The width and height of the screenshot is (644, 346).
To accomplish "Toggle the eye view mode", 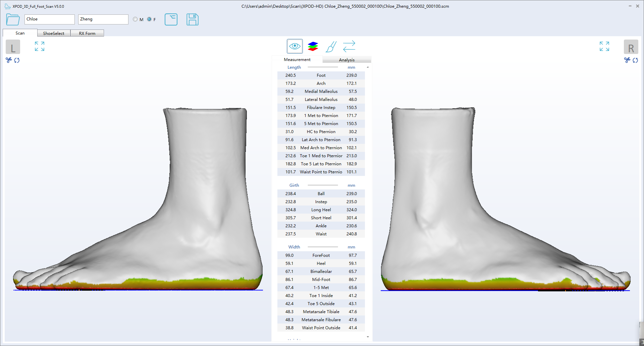I will click(294, 46).
